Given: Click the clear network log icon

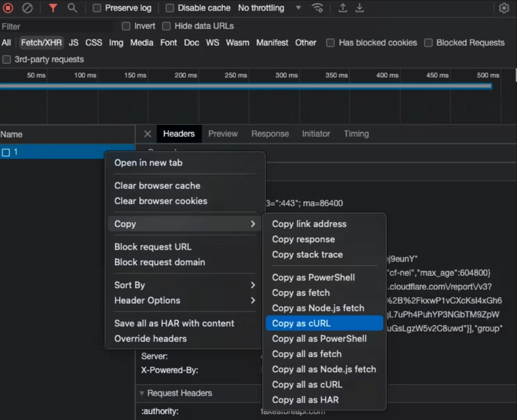Looking at the screenshot, I should (x=27, y=8).
